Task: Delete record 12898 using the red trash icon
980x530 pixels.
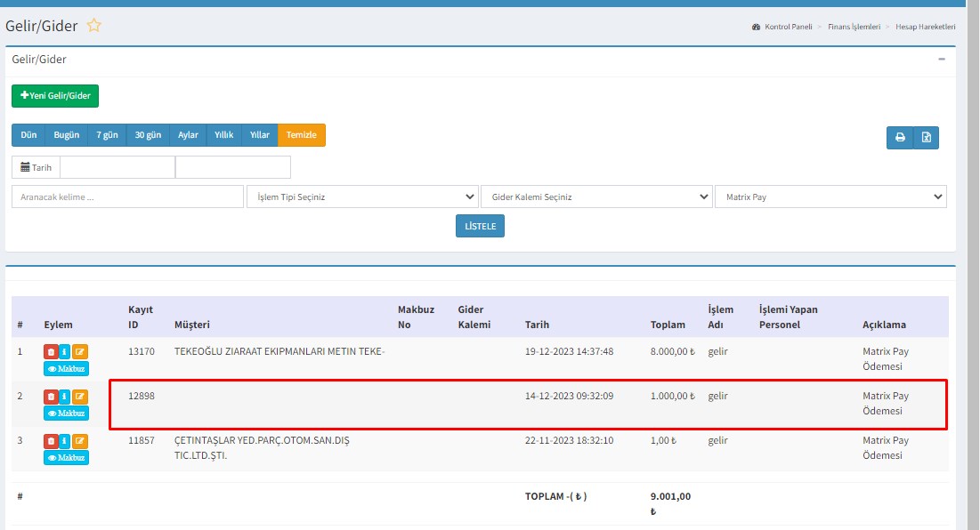Action: coord(51,397)
